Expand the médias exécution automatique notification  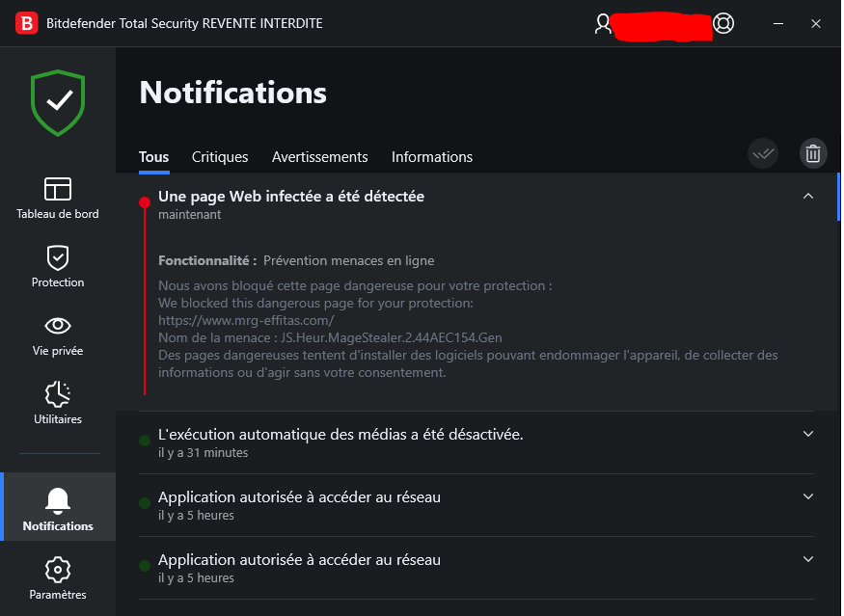[x=808, y=435]
